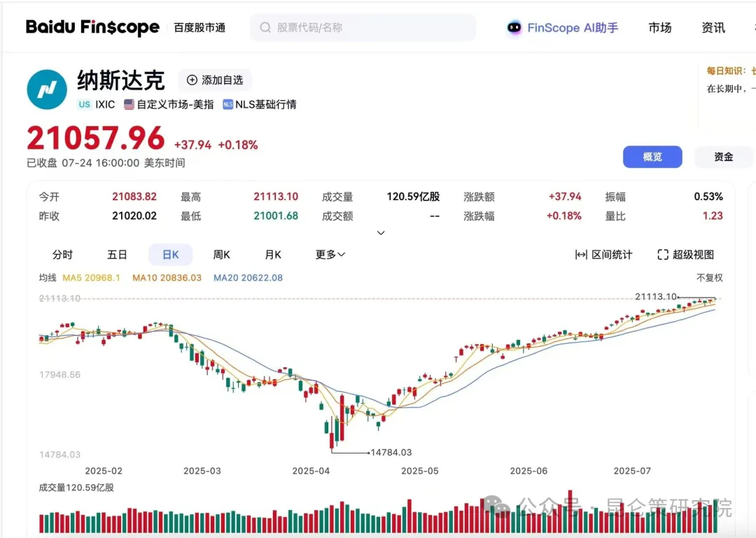Open the 市场 menu item
The height and width of the screenshot is (538, 756).
click(x=659, y=28)
